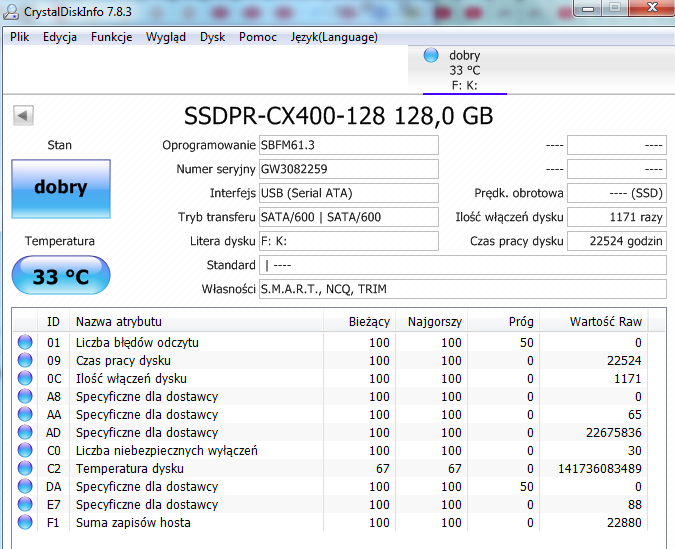The height and width of the screenshot is (549, 675).
Task: Click status orb for attribute A8
Action: point(25,396)
